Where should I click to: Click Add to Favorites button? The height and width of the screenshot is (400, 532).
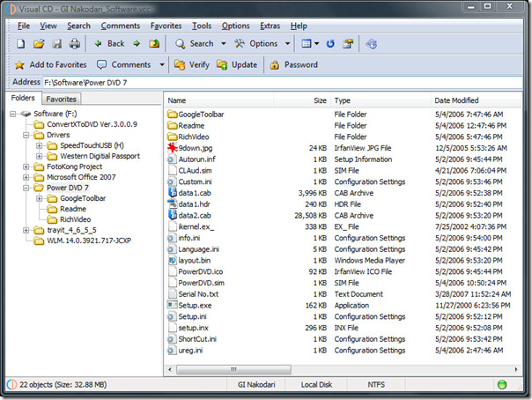pos(50,65)
